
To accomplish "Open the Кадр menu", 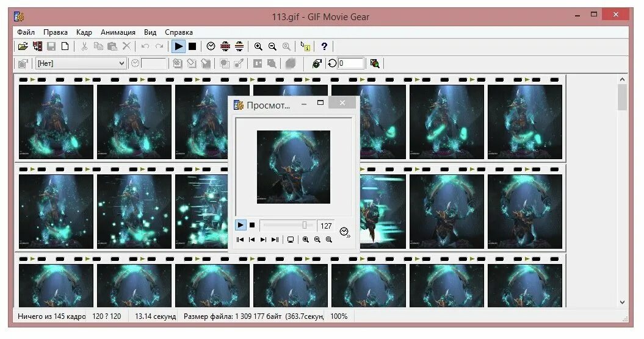I will click(x=84, y=32).
